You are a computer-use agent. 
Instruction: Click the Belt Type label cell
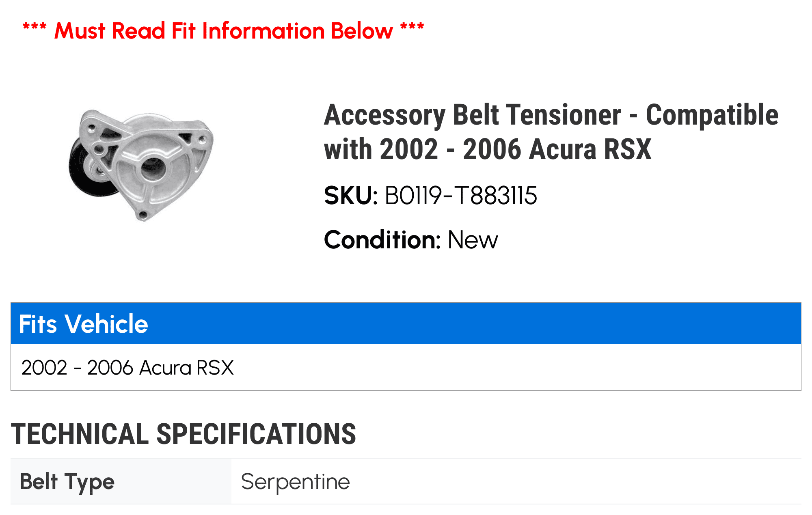[121, 482]
